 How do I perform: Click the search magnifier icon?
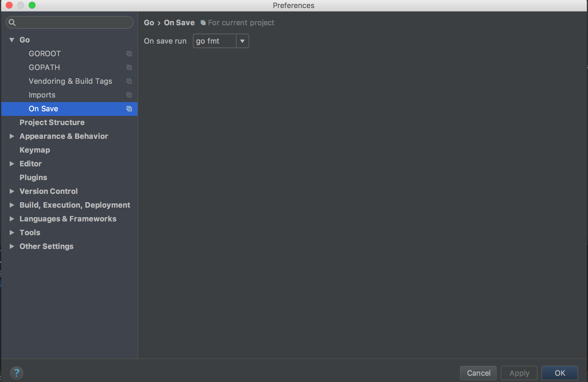point(12,22)
